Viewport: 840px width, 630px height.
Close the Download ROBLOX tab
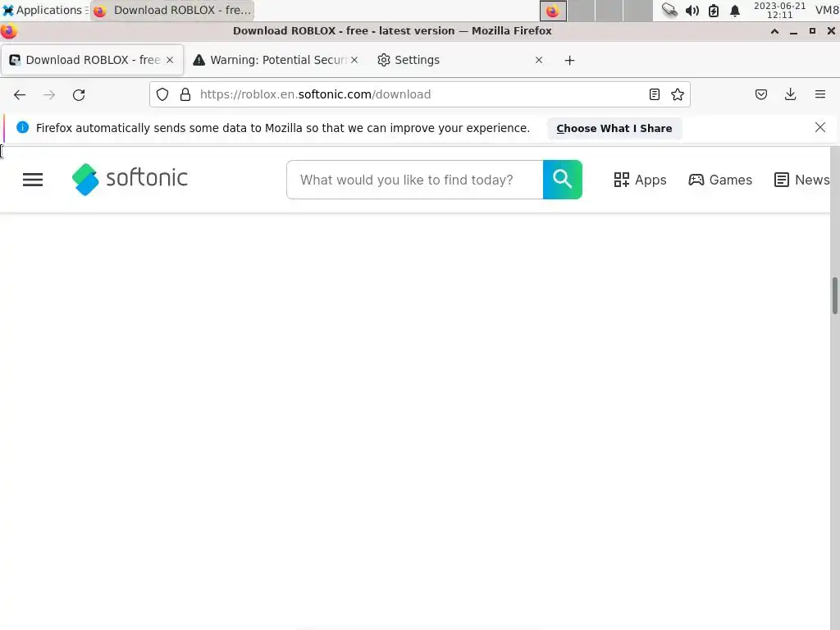[170, 60]
